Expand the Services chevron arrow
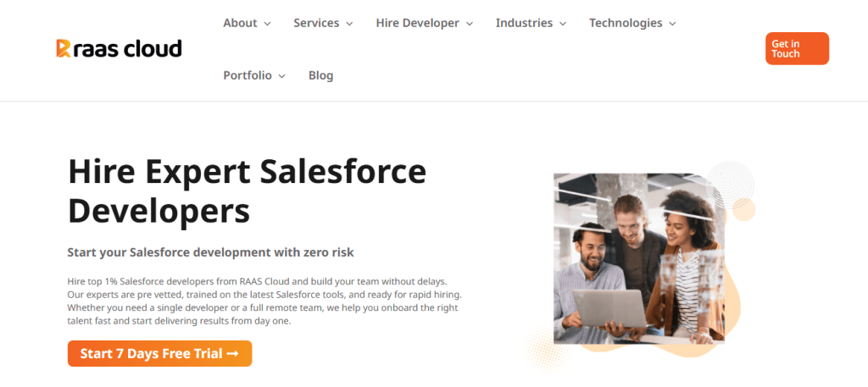 pos(349,24)
